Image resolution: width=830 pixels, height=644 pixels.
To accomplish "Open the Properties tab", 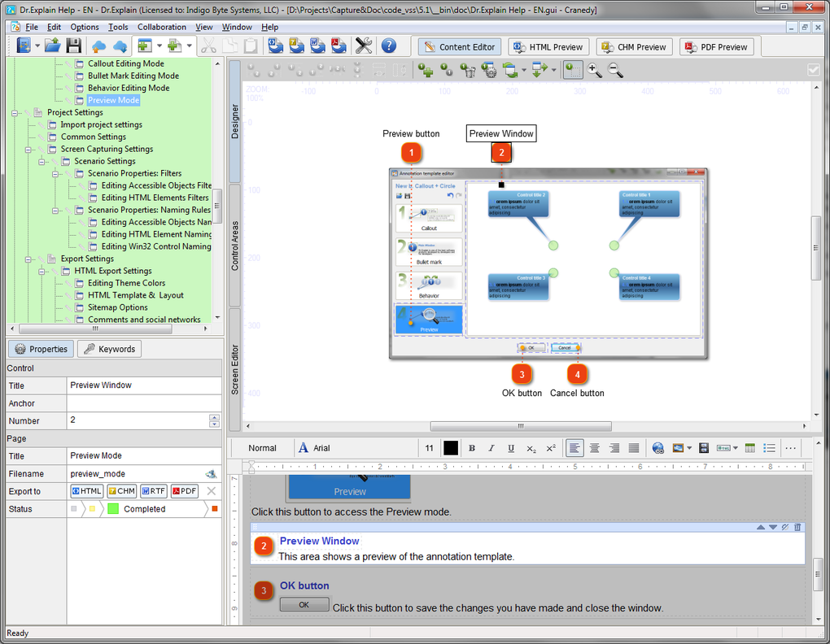I will pyautogui.click(x=41, y=349).
